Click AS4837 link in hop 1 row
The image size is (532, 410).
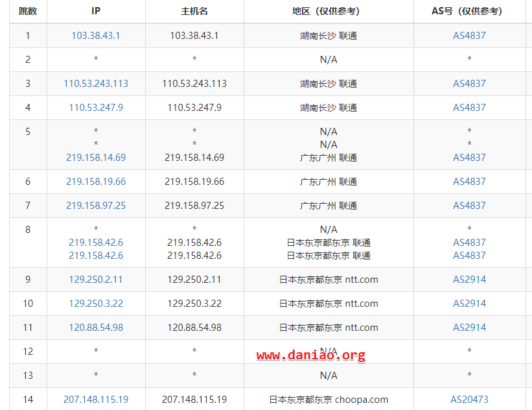[469, 36]
